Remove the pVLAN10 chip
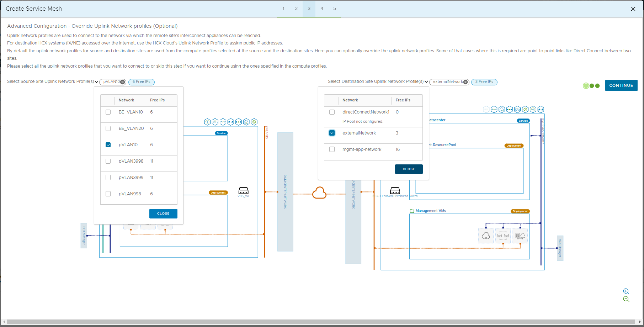 click(123, 82)
